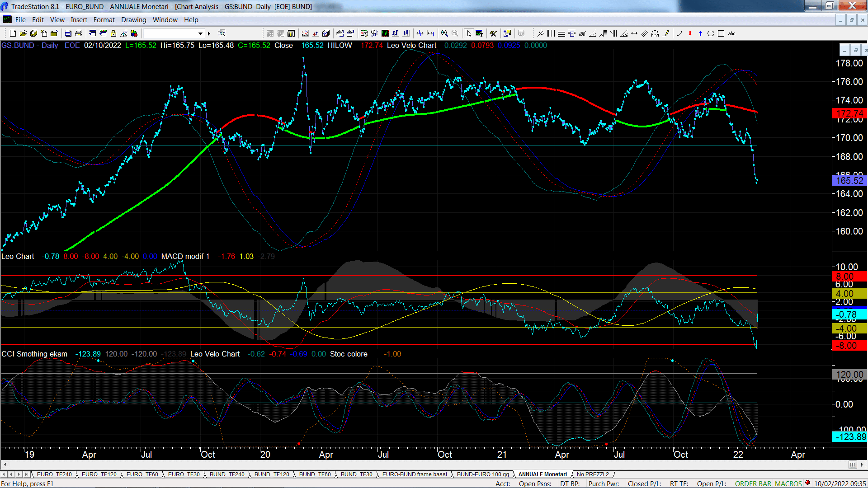Click the red recording dot in status bar

pyautogui.click(x=807, y=483)
